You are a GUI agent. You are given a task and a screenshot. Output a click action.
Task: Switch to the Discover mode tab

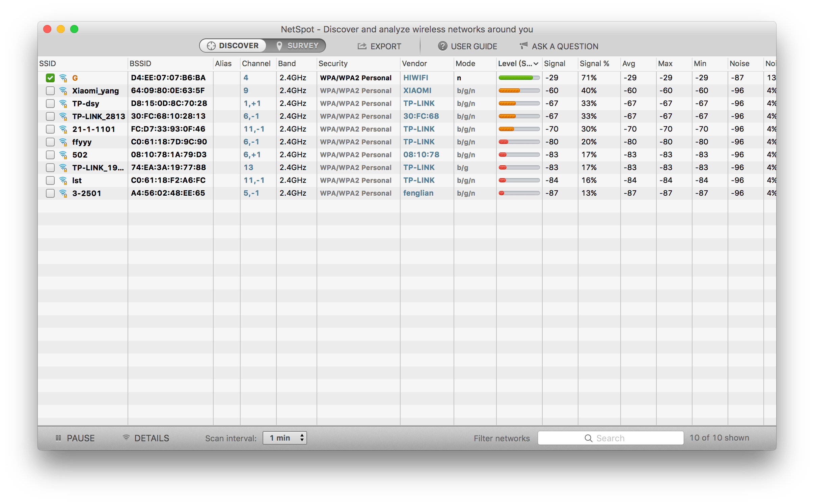pyautogui.click(x=233, y=46)
